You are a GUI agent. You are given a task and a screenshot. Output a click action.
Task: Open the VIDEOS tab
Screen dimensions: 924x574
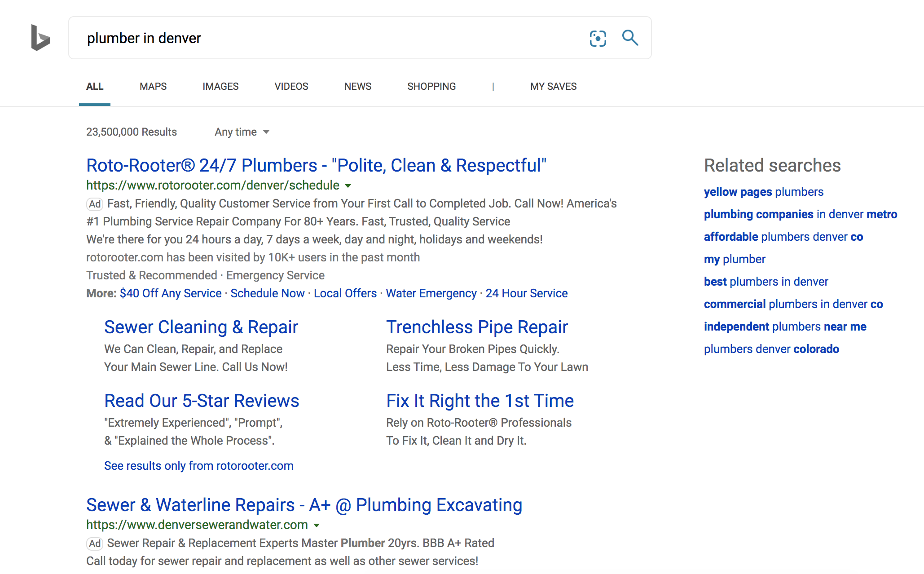point(291,86)
